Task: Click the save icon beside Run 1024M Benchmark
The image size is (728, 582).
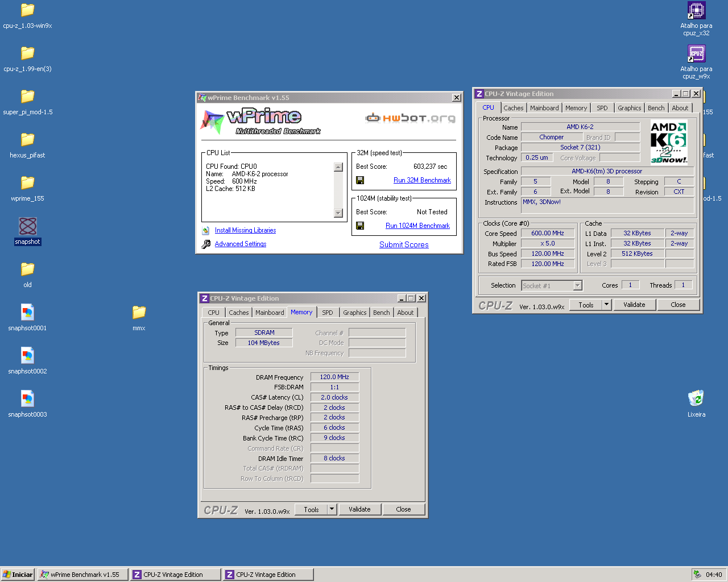Action: (x=360, y=226)
